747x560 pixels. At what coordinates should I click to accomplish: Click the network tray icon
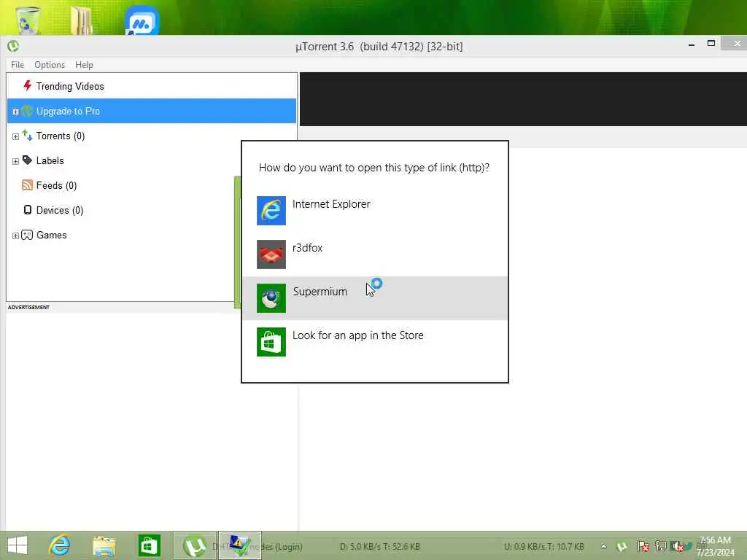pyautogui.click(x=660, y=546)
